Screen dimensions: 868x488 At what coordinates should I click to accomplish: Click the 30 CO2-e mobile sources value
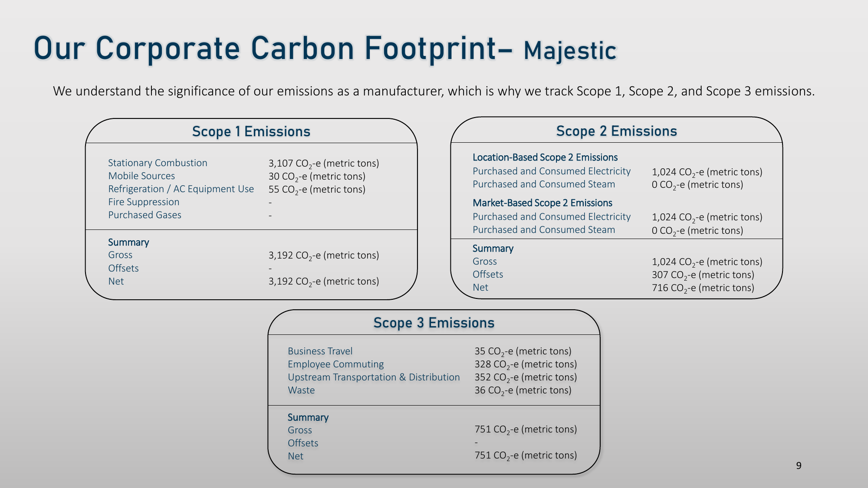tap(317, 177)
